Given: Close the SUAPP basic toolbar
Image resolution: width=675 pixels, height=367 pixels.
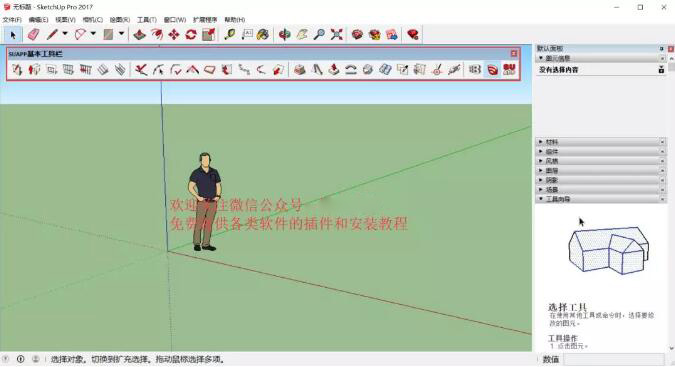Looking at the screenshot, I should 514,53.
